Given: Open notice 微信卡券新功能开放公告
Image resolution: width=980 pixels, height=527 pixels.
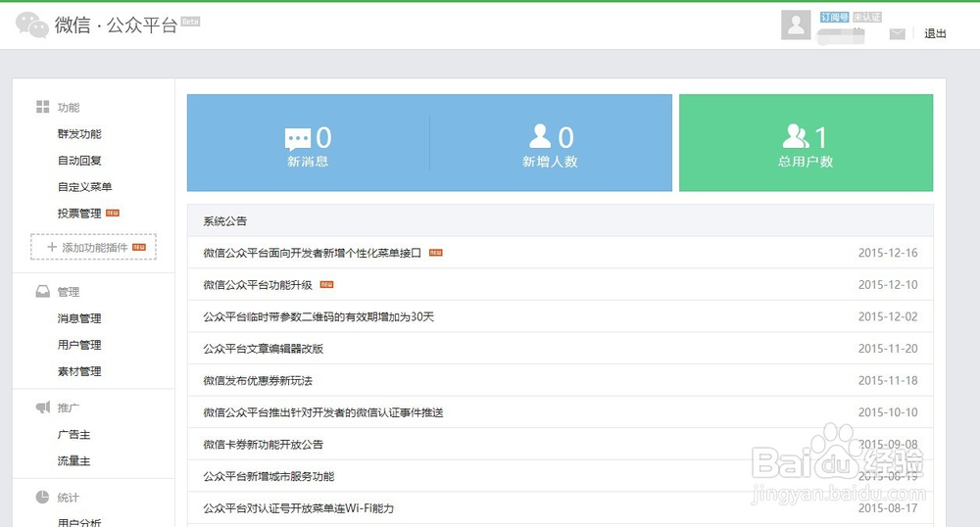Looking at the screenshot, I should (263, 445).
